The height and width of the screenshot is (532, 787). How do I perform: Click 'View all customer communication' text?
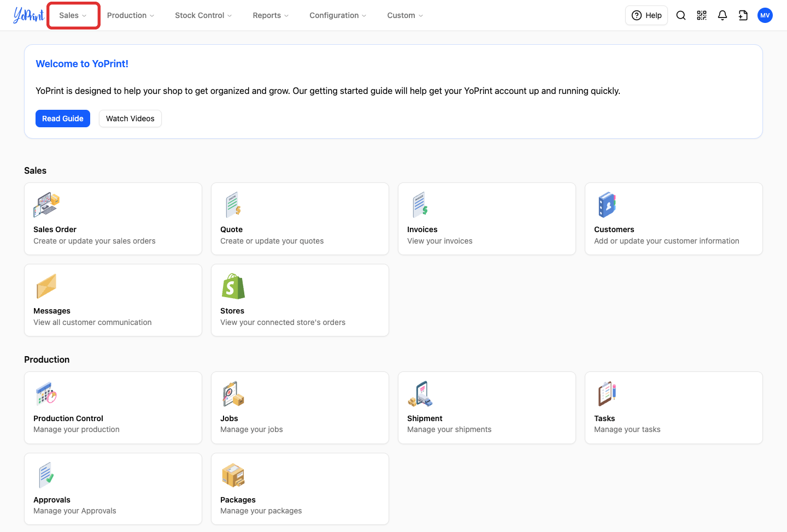pos(92,322)
